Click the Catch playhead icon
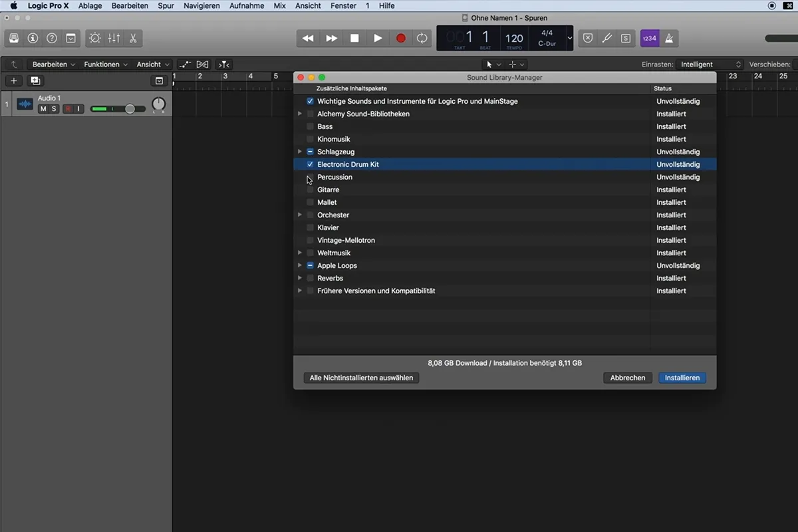 click(x=224, y=65)
